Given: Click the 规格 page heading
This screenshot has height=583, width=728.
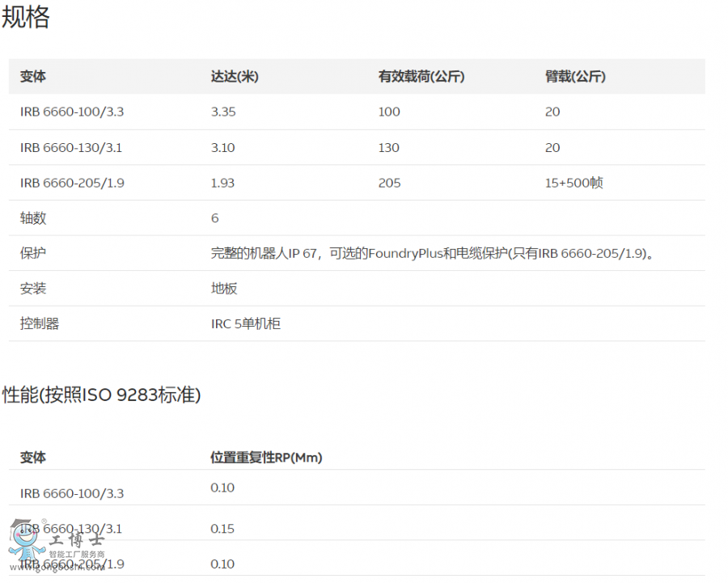Looking at the screenshot, I should coord(28,18).
